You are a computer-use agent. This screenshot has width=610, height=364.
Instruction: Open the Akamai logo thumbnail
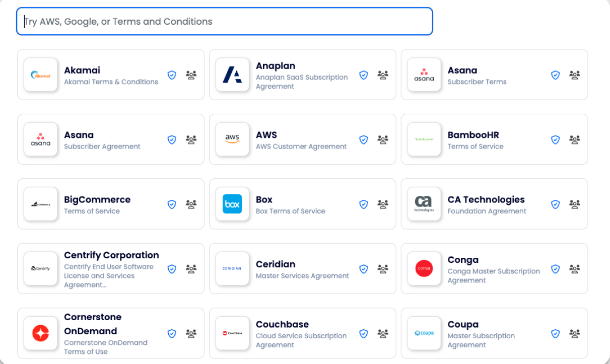(x=41, y=75)
